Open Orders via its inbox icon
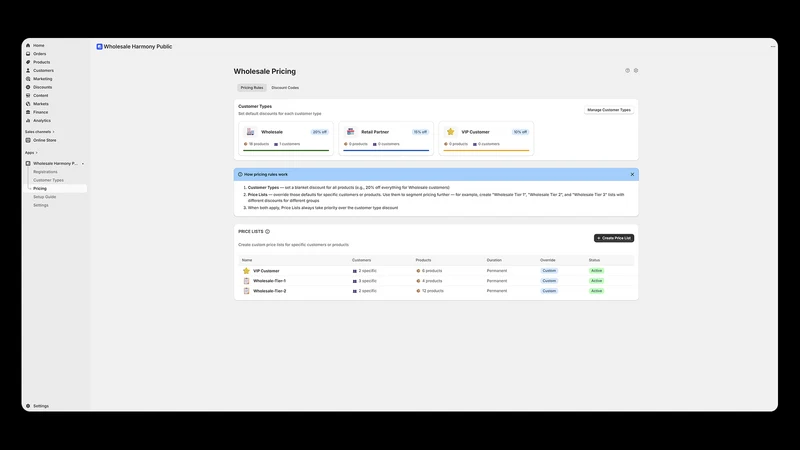The image size is (800, 450). click(x=28, y=54)
